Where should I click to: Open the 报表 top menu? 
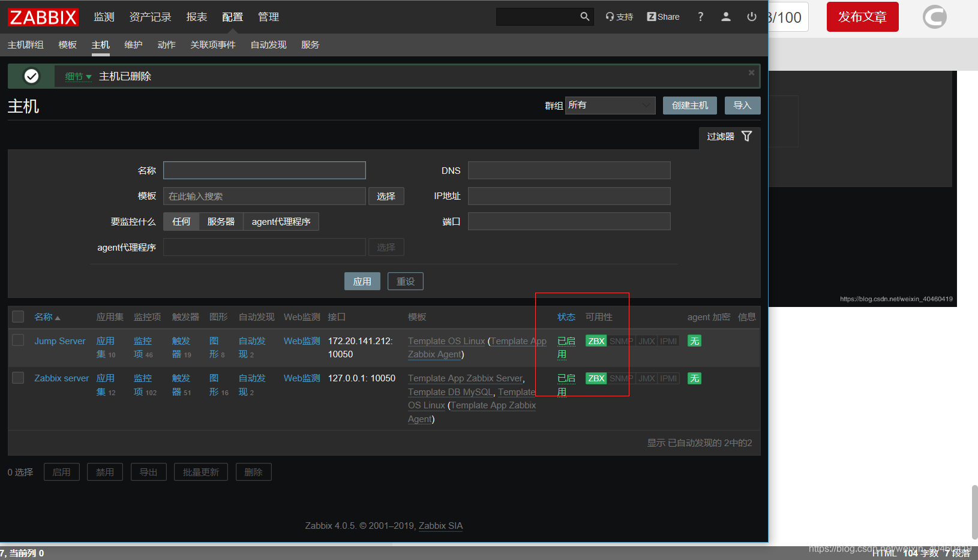(x=197, y=17)
